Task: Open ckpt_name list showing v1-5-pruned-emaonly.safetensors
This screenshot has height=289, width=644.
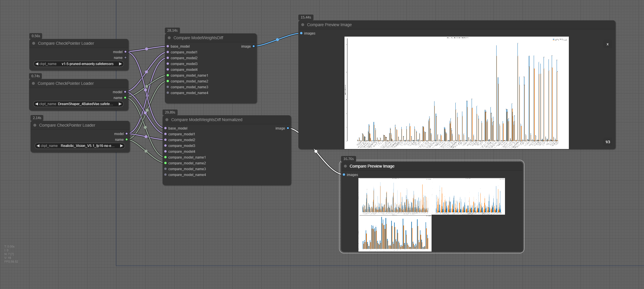Action: point(79,64)
